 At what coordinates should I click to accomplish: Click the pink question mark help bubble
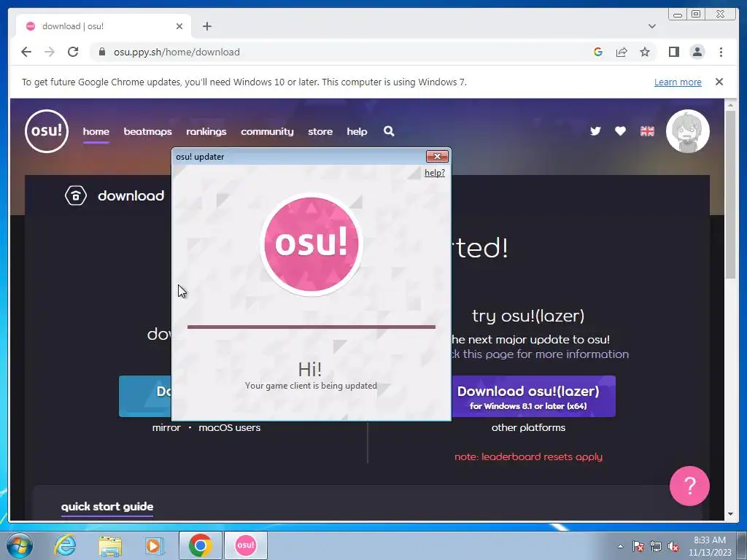click(689, 486)
